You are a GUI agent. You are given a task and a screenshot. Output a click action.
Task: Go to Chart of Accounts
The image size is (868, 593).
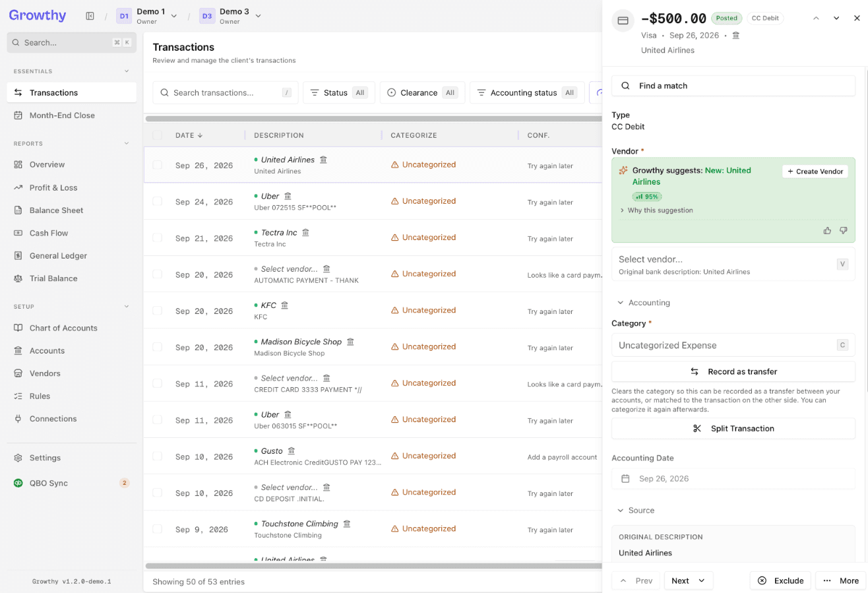(x=72, y=328)
